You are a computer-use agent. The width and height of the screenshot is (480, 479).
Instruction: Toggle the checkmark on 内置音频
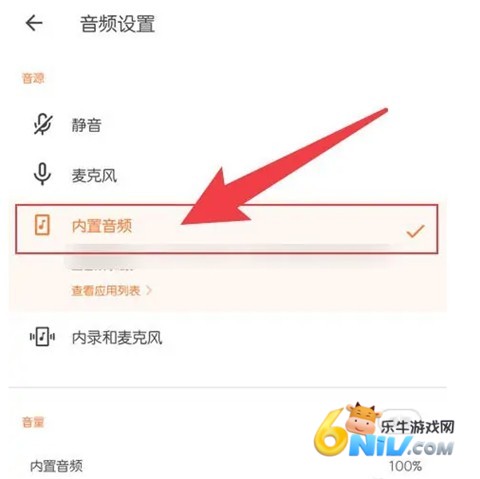415,231
